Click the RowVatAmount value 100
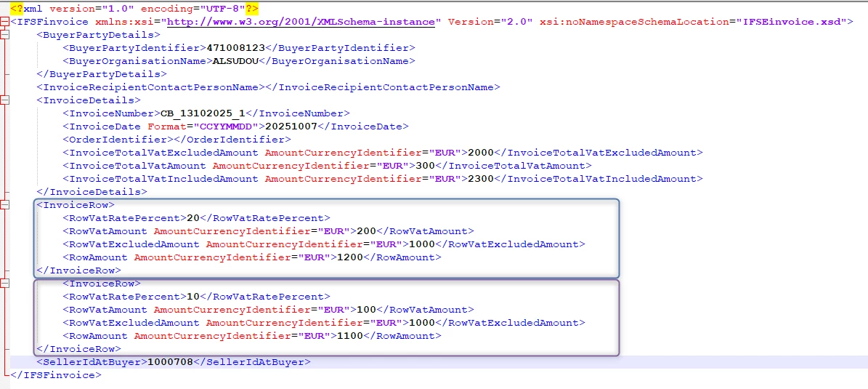Viewport: 868px width, 389px height. point(367,310)
